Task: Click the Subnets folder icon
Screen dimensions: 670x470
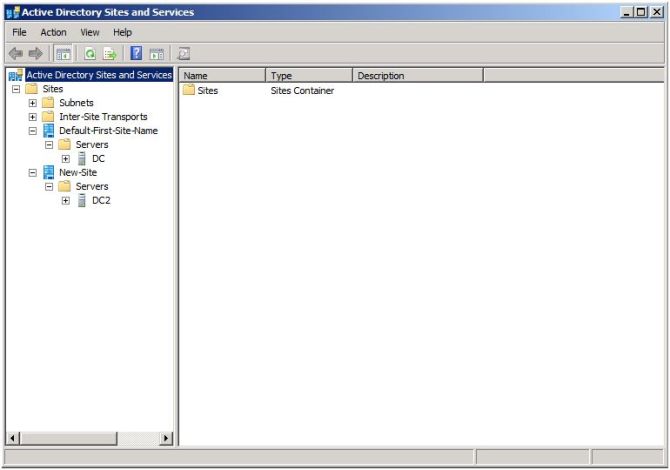Action: tap(48, 103)
